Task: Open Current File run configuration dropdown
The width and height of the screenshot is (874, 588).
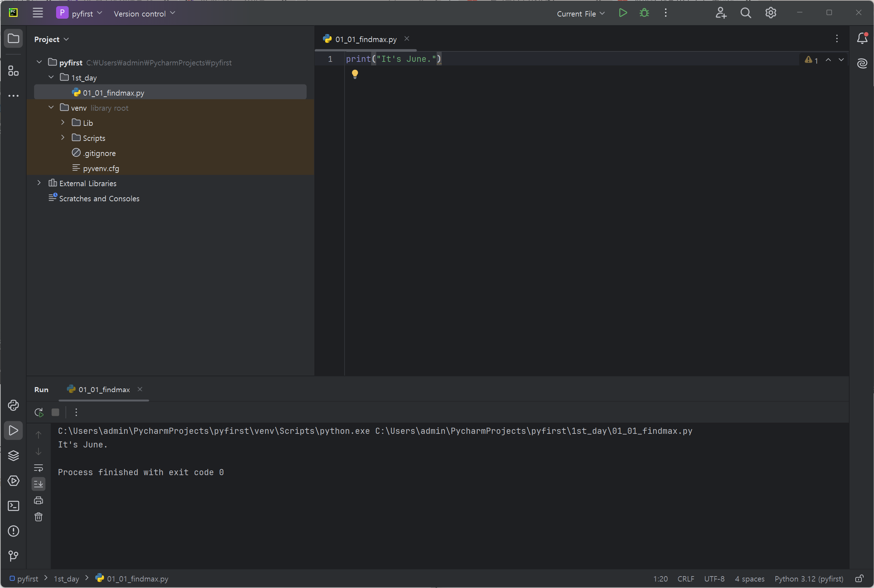Action: pos(581,14)
